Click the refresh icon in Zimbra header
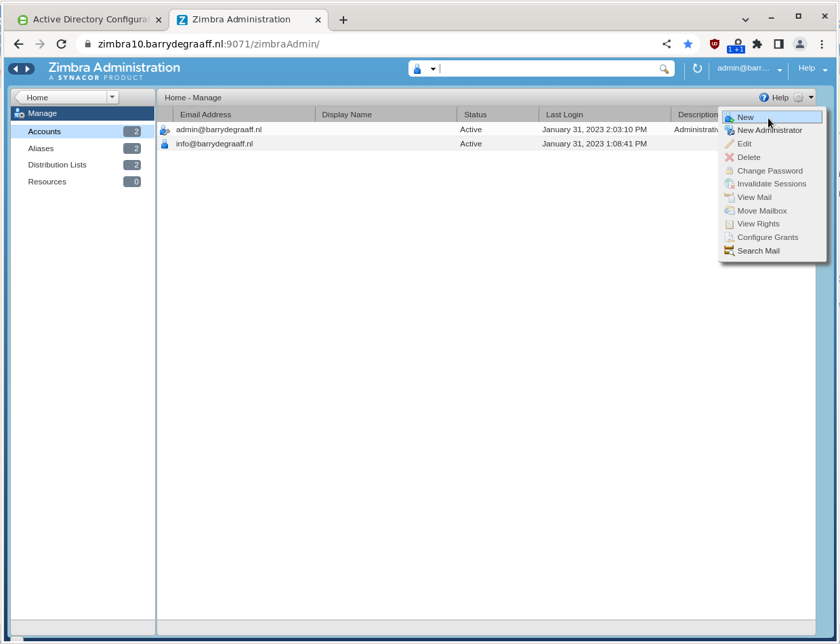The width and height of the screenshot is (840, 644). coord(697,68)
